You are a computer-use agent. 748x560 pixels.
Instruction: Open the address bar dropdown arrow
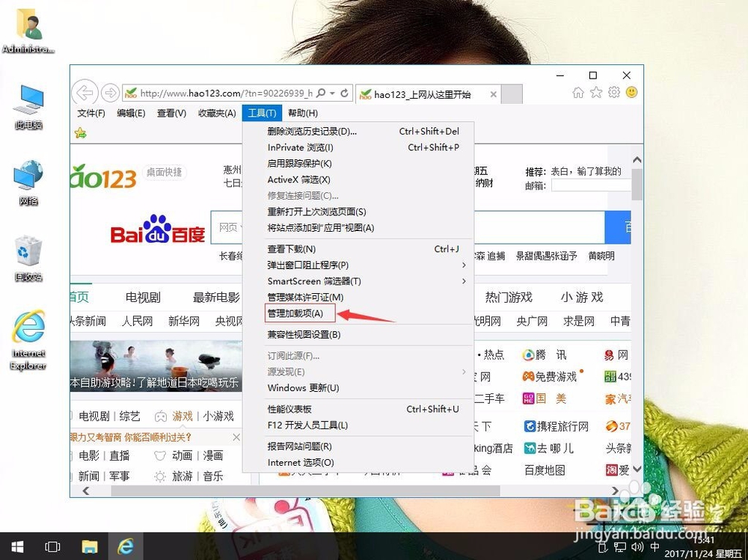click(x=333, y=93)
